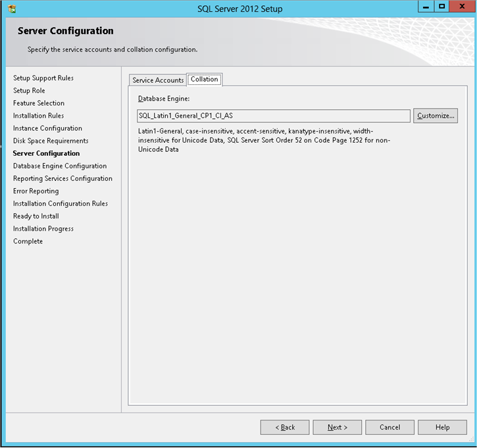Viewport: 477px width, 448px height.
Task: Click the Complete step in sidebar
Action: [x=28, y=241]
